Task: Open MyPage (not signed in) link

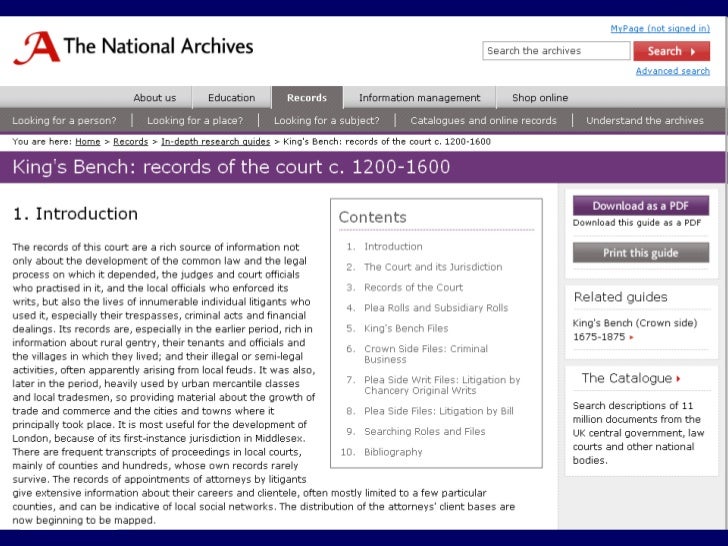Action: [x=660, y=28]
